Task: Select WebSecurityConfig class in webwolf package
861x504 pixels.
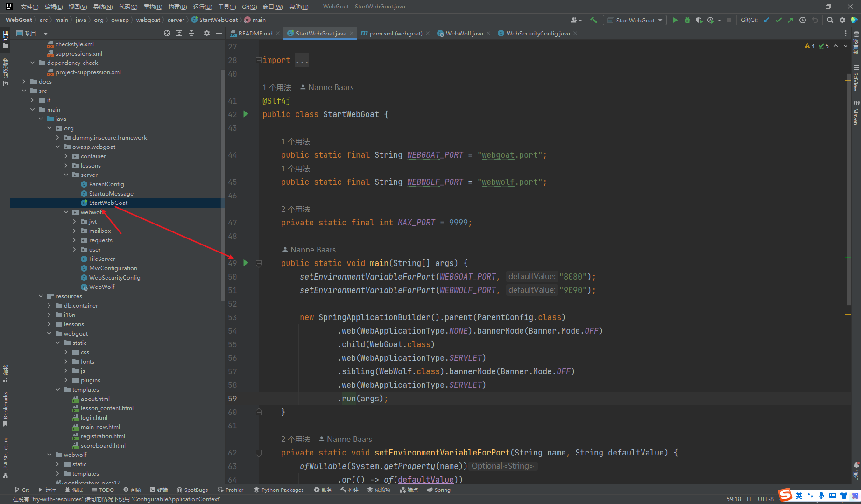Action: pyautogui.click(x=114, y=278)
